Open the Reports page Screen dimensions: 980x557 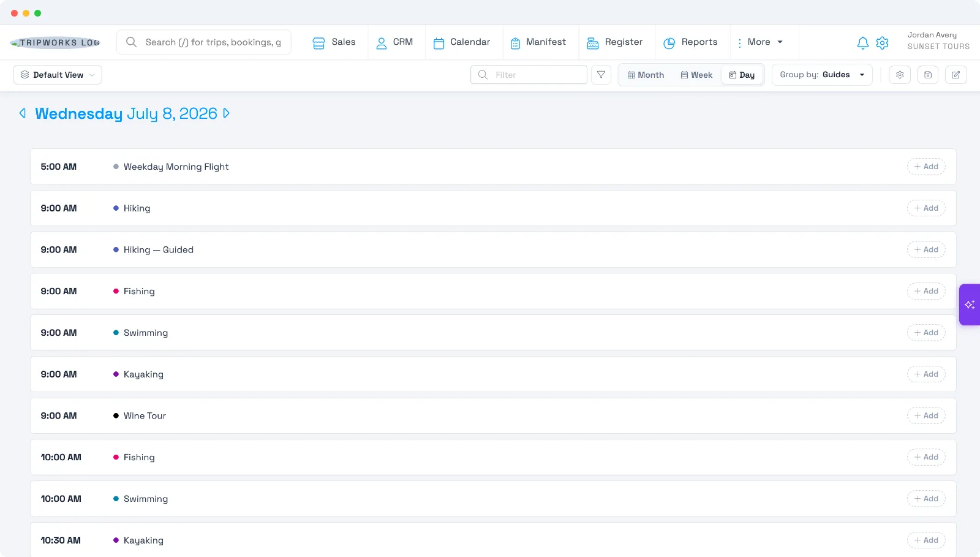690,42
